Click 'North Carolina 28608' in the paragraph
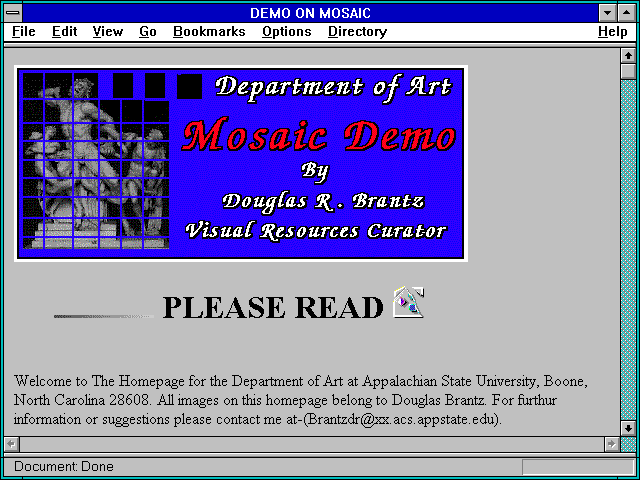Viewport: 640px width, 480px height. point(82,400)
